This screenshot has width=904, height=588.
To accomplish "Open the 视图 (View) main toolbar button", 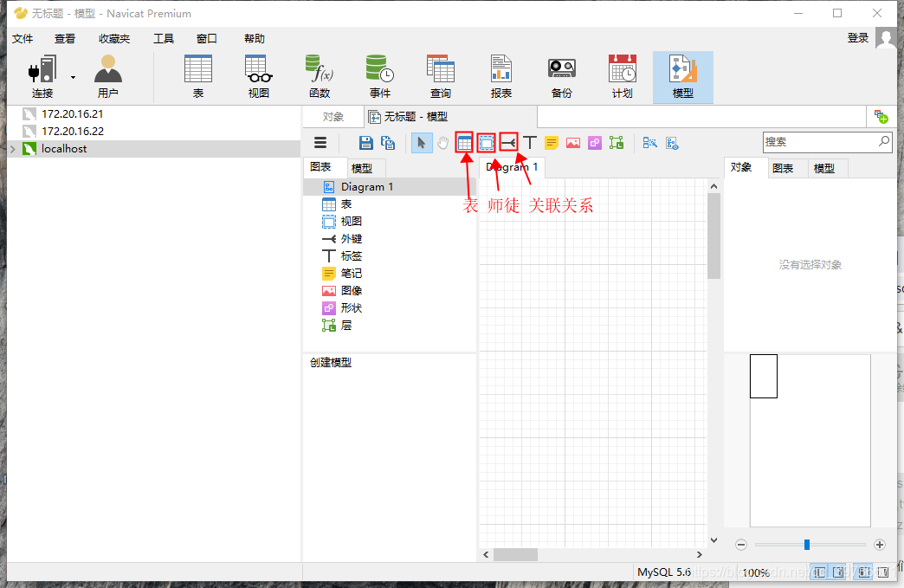I will point(258,77).
